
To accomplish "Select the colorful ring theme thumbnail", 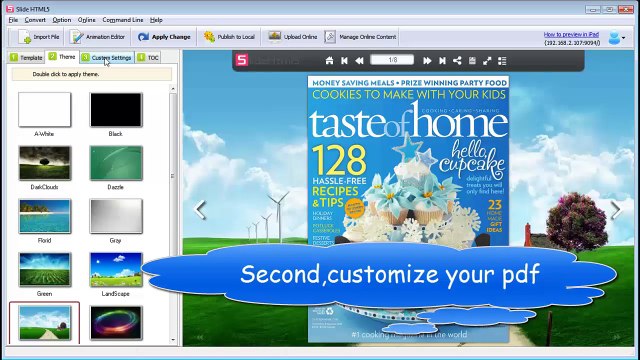I will [x=116, y=323].
